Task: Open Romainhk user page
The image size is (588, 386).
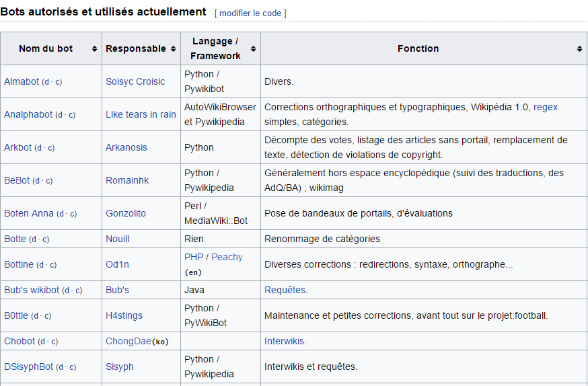Action: 127,181
